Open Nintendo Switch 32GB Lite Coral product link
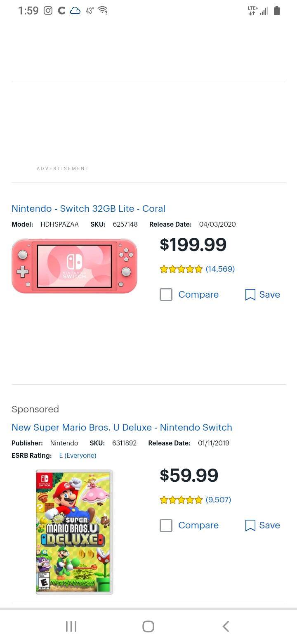 click(x=88, y=208)
